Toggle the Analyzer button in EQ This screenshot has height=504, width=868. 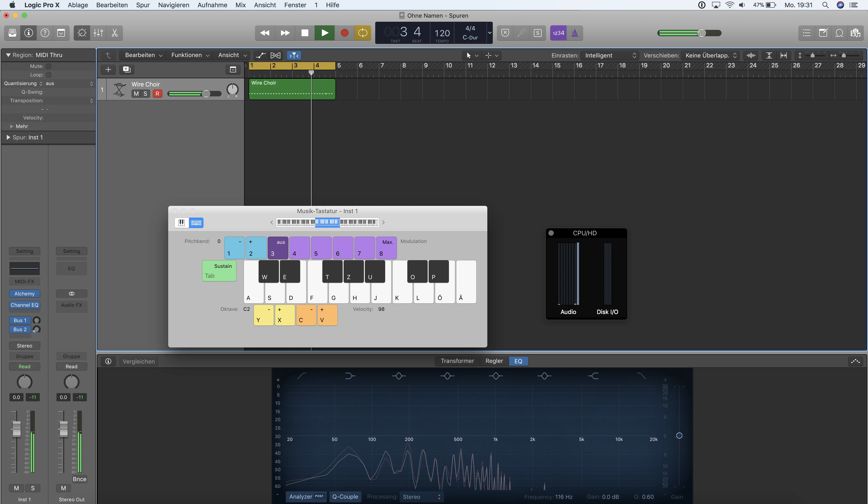(306, 496)
